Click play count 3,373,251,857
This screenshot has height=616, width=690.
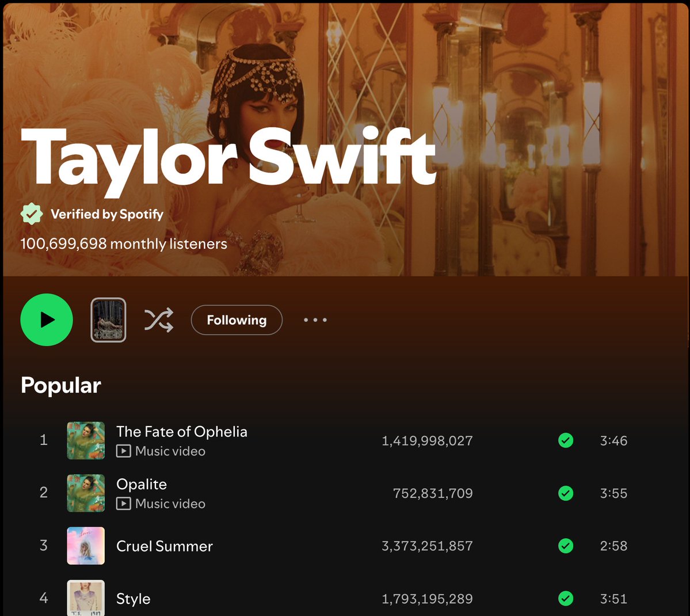click(427, 546)
